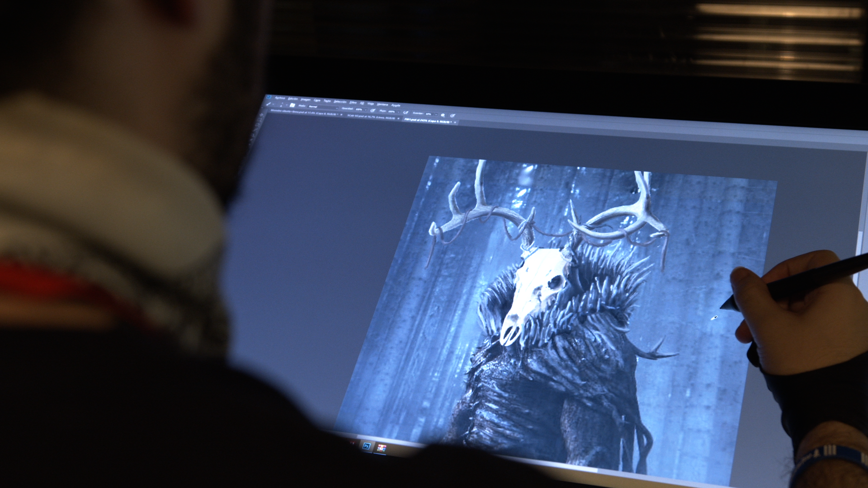
Task: Enable airbrush-style build-up icon
Action: point(406,113)
